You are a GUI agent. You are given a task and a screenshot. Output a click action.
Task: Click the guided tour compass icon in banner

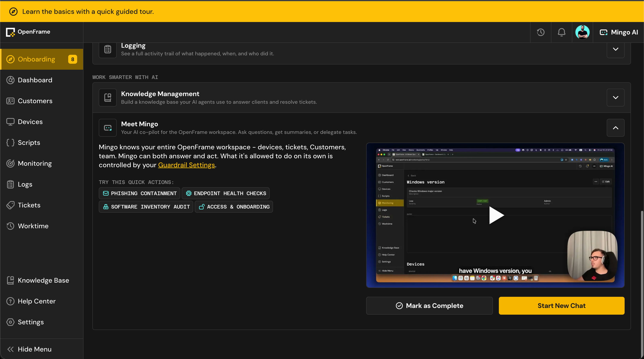13,12
